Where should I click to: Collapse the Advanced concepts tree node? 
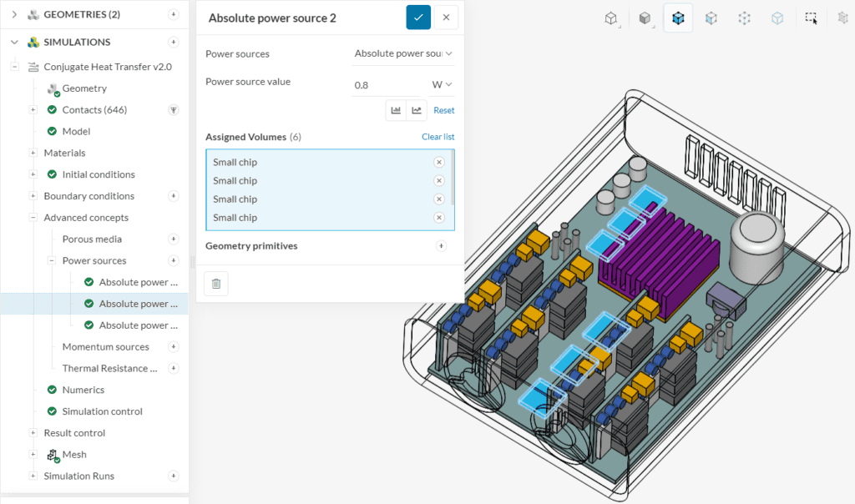tap(33, 218)
